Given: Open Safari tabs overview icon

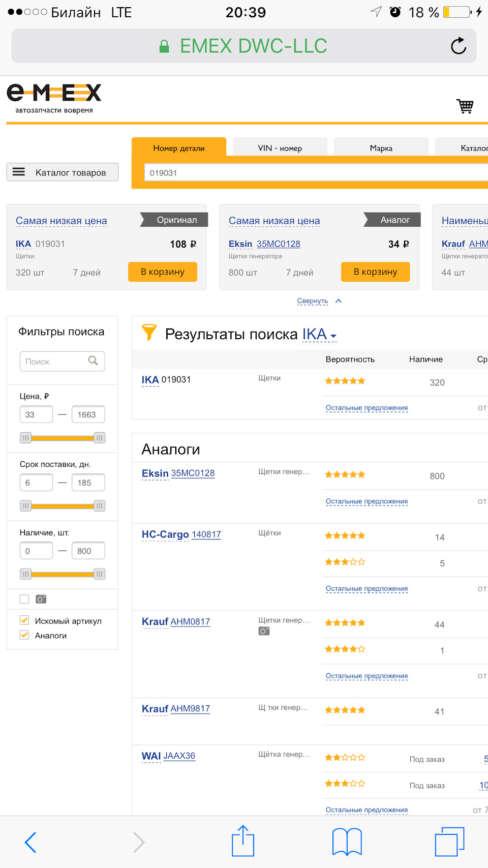Looking at the screenshot, I should click(450, 842).
